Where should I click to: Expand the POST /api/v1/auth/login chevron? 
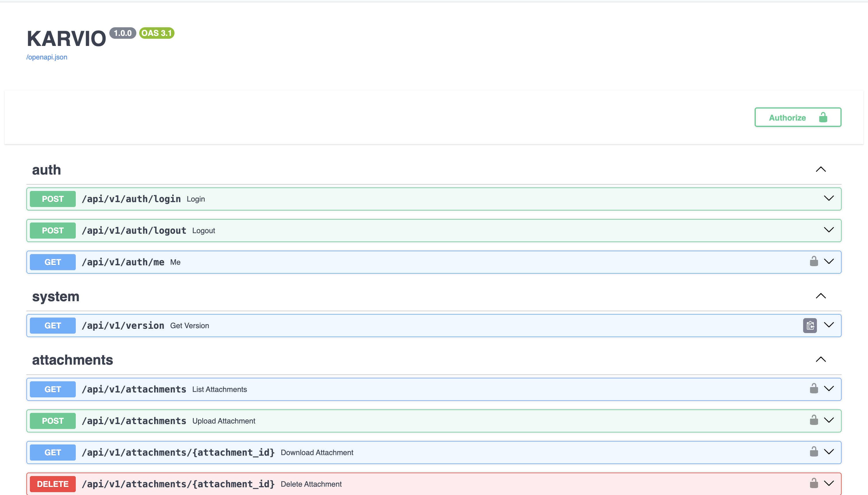coord(829,198)
